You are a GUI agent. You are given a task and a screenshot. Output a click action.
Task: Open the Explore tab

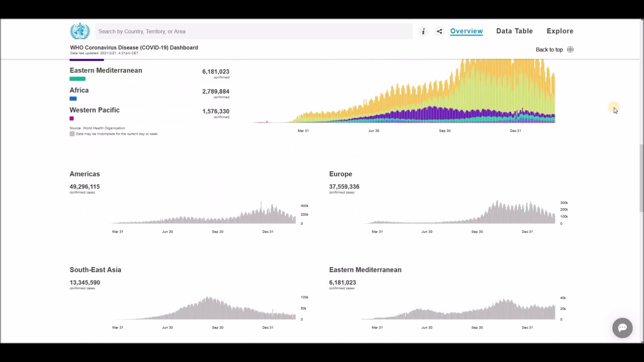[560, 31]
